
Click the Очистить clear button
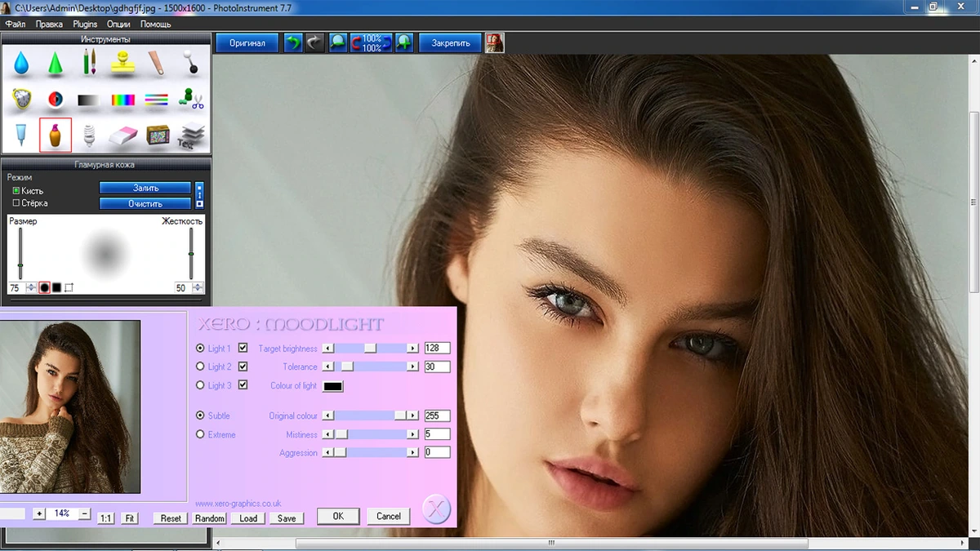click(145, 203)
